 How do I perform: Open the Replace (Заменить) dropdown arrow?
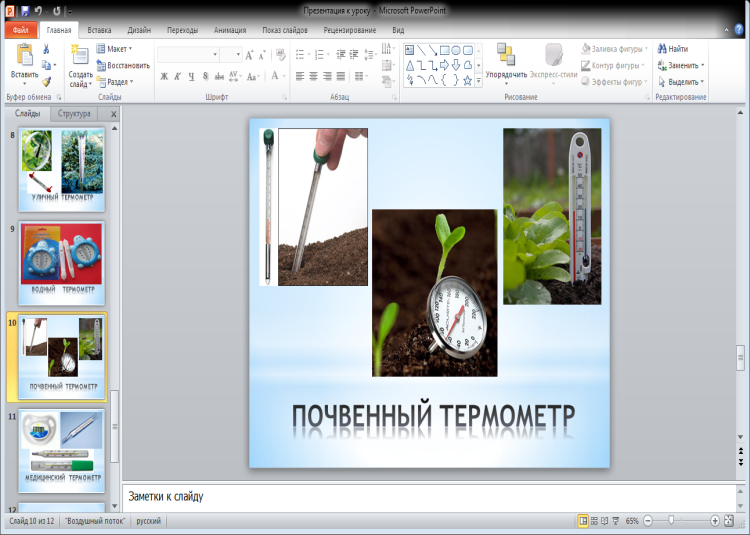click(x=704, y=65)
